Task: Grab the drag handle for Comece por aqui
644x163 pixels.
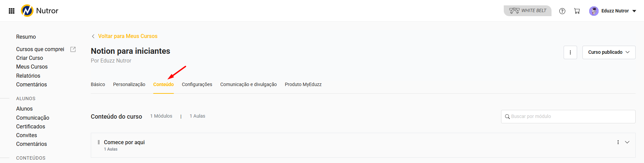Action: click(99, 142)
